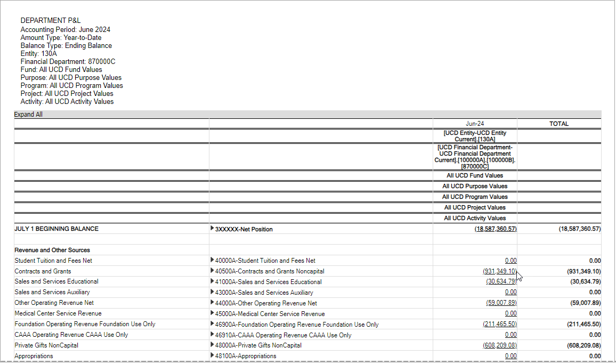Open beginning balance amount (18,587,360.57) link
The image size is (616, 364).
pyautogui.click(x=495, y=229)
